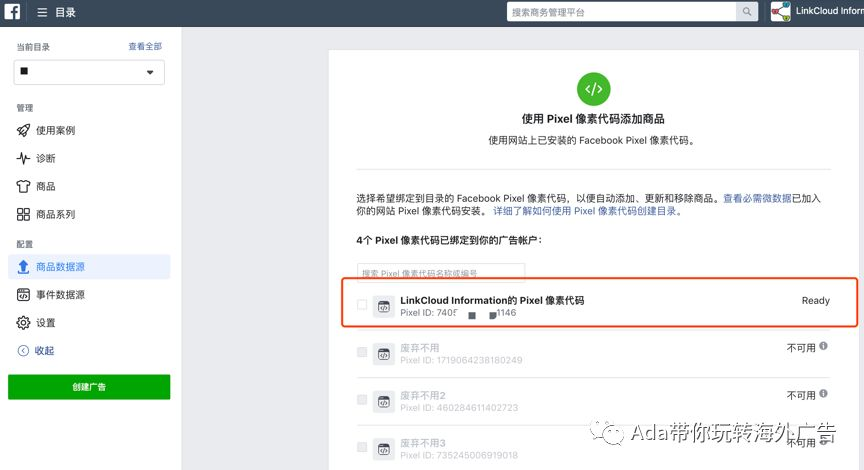The width and height of the screenshot is (864, 470).
Task: Open the hamburger menu icon beside 目录
Action: click(x=42, y=12)
